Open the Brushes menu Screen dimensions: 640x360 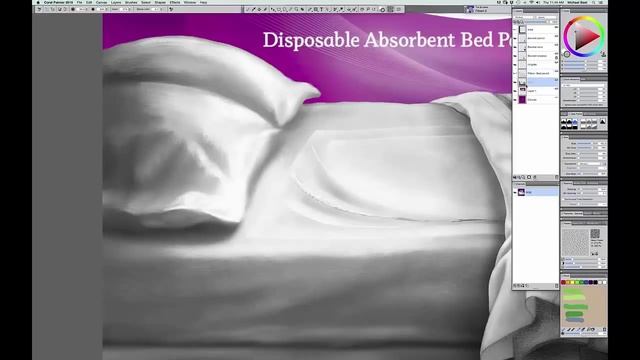tap(131, 2)
